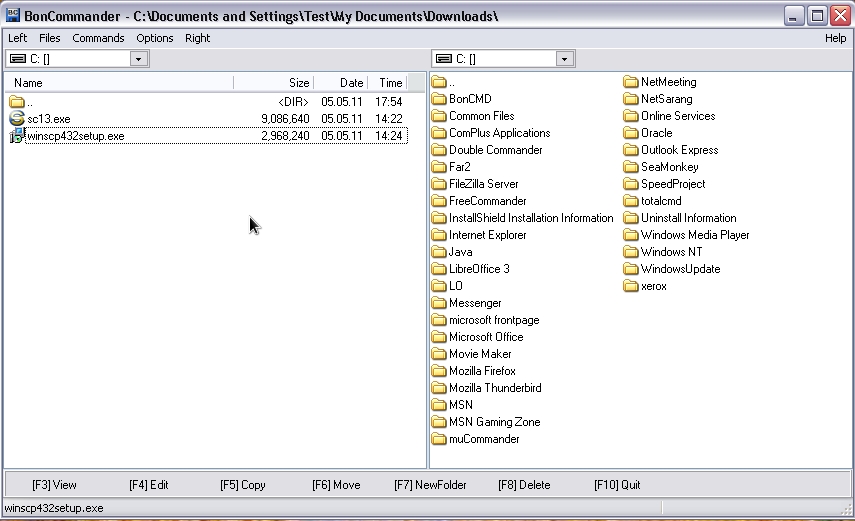The width and height of the screenshot is (855, 521).
Task: Select the MSN Gaming Zone folder name
Action: (x=495, y=422)
